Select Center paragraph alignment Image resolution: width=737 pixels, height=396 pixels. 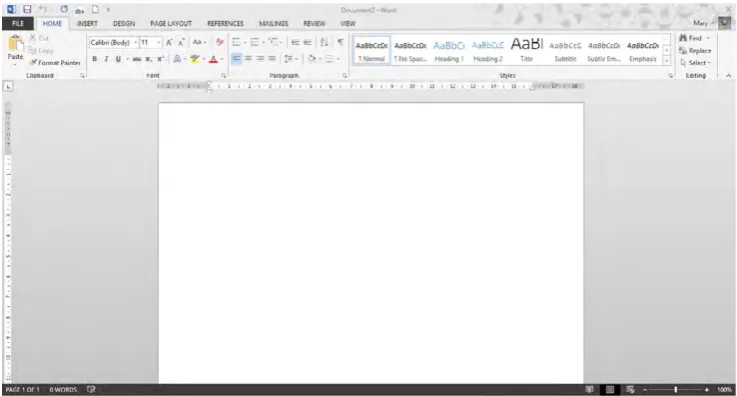[248, 59]
